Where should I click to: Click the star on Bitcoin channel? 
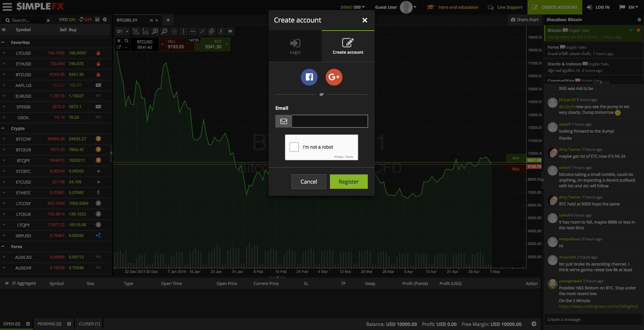click(638, 30)
